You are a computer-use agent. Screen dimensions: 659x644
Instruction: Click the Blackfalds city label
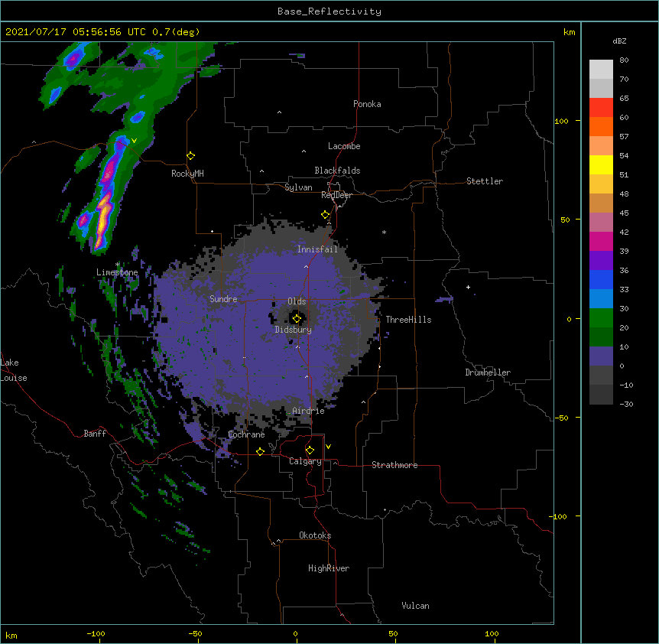point(337,171)
